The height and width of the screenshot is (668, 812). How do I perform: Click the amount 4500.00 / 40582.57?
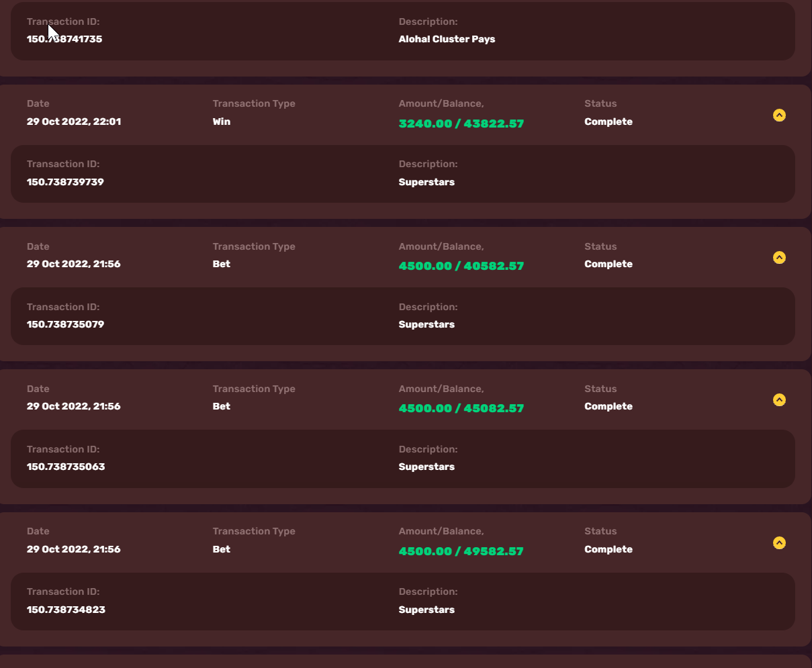[461, 266]
